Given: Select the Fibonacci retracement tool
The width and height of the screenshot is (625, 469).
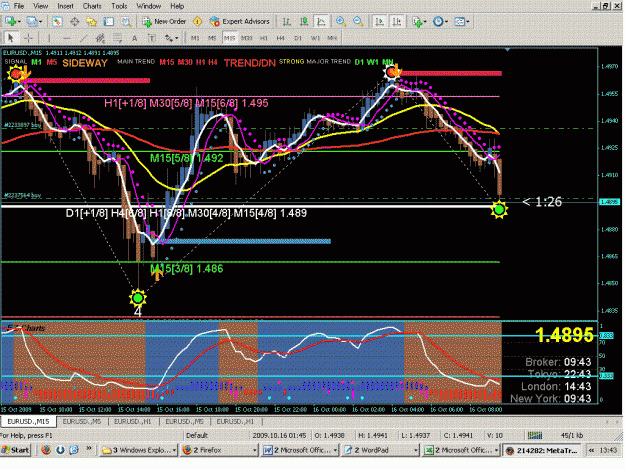Looking at the screenshot, I should coord(117,38).
